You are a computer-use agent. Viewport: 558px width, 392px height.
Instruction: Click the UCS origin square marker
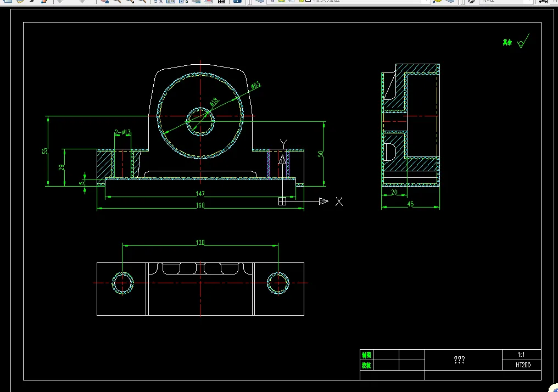click(282, 201)
